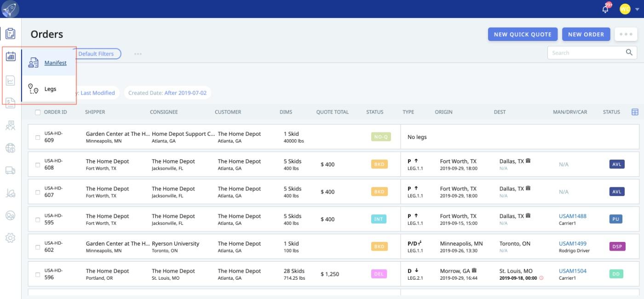Check the box for order USA-HD-609
Screen dimensions: 644x299
[x=38, y=137]
